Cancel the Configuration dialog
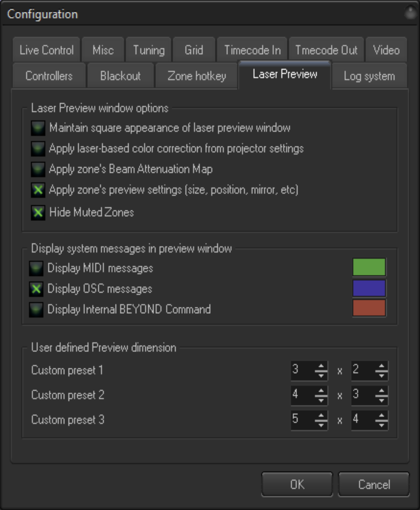420x510 pixels. coord(374,484)
